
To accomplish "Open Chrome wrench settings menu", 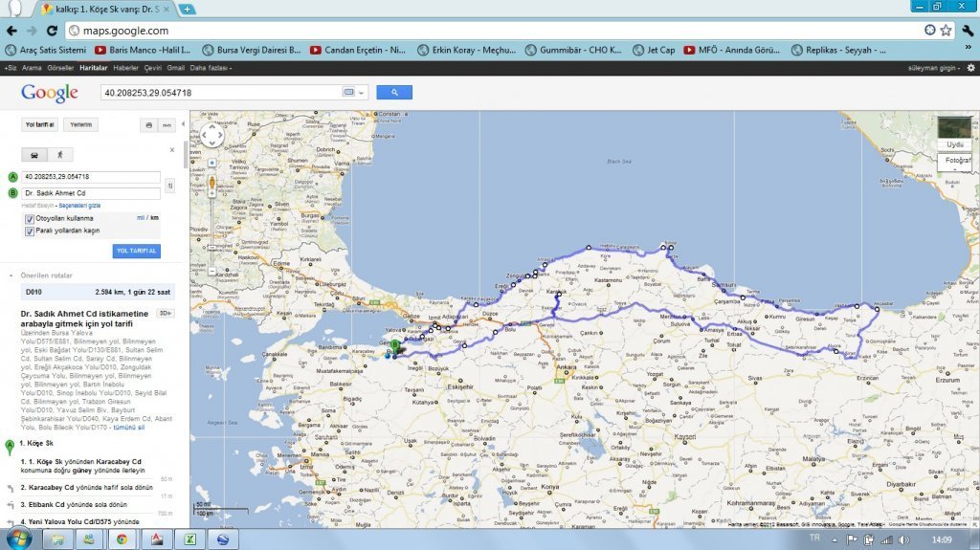I will (967, 30).
